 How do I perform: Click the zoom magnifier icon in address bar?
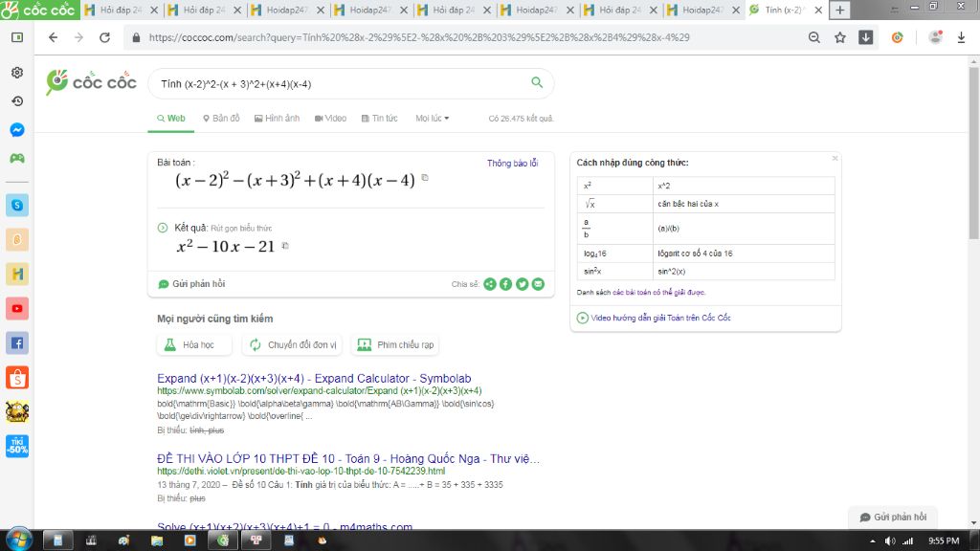tap(813, 37)
